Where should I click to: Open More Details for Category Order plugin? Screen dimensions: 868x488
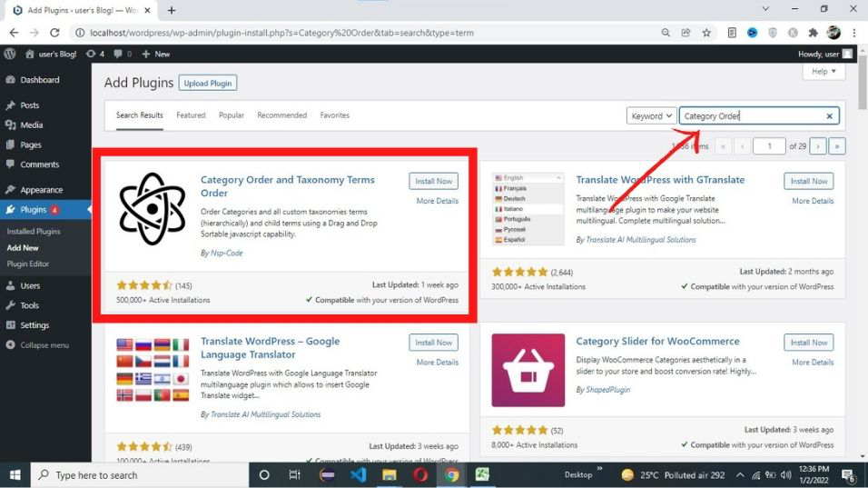point(438,201)
